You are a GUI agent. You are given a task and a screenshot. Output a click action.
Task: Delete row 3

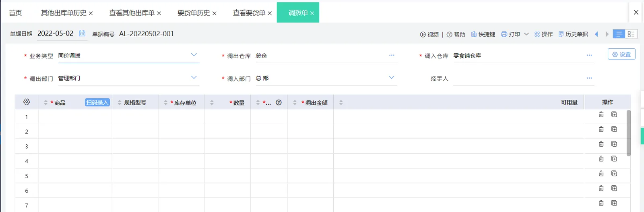coord(601,144)
